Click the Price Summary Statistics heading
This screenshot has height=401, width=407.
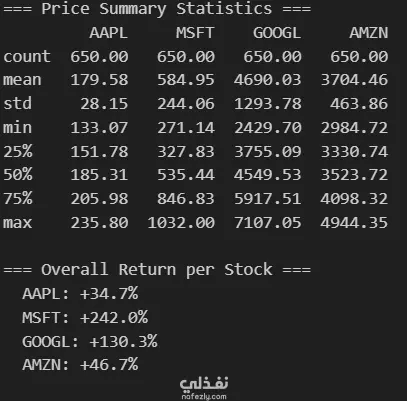tap(157, 9)
